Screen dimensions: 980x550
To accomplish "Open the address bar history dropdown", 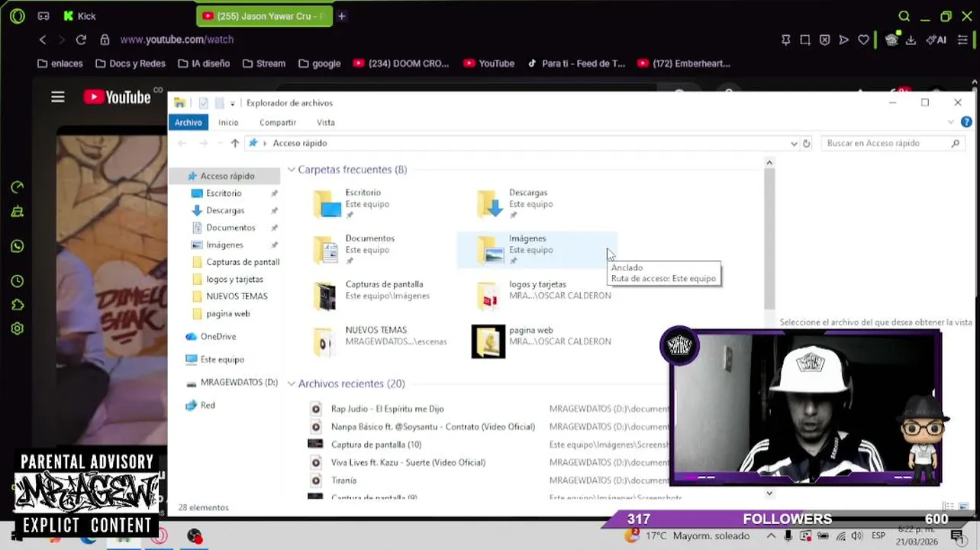I will click(794, 143).
